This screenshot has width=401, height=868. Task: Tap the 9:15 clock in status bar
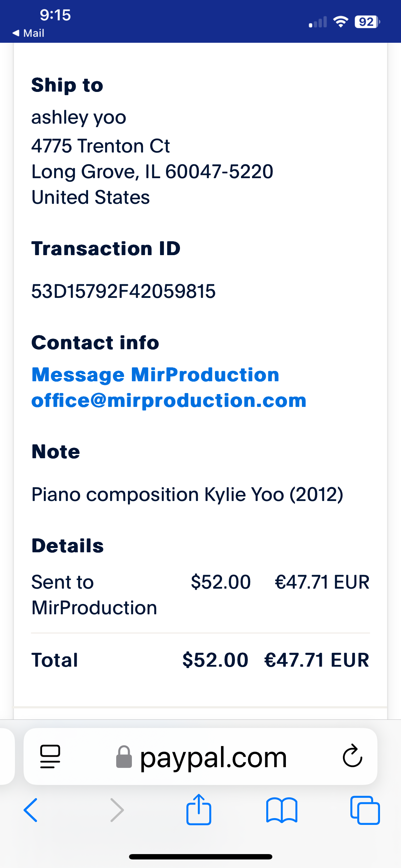[x=55, y=15]
